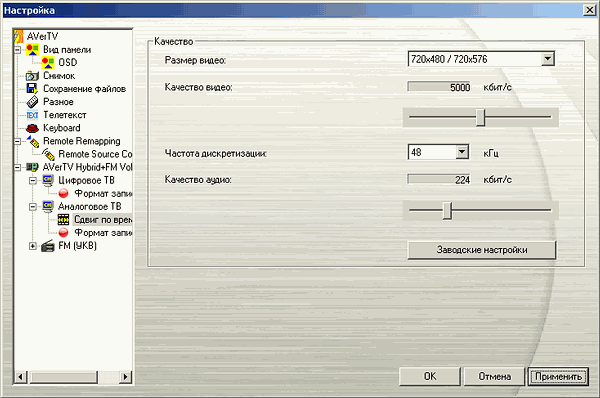The image size is (600, 398).
Task: Click the Аналоговое ТВ monitor icon
Action: tap(48, 207)
